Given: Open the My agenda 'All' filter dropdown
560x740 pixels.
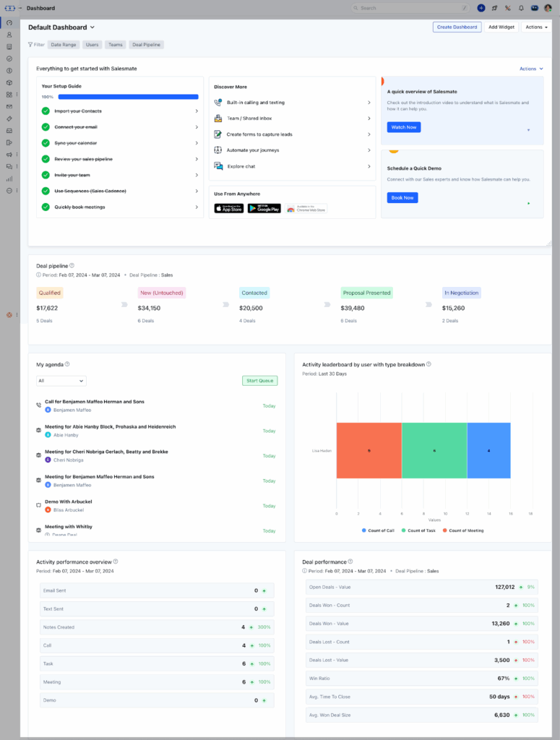Looking at the screenshot, I should (61, 381).
